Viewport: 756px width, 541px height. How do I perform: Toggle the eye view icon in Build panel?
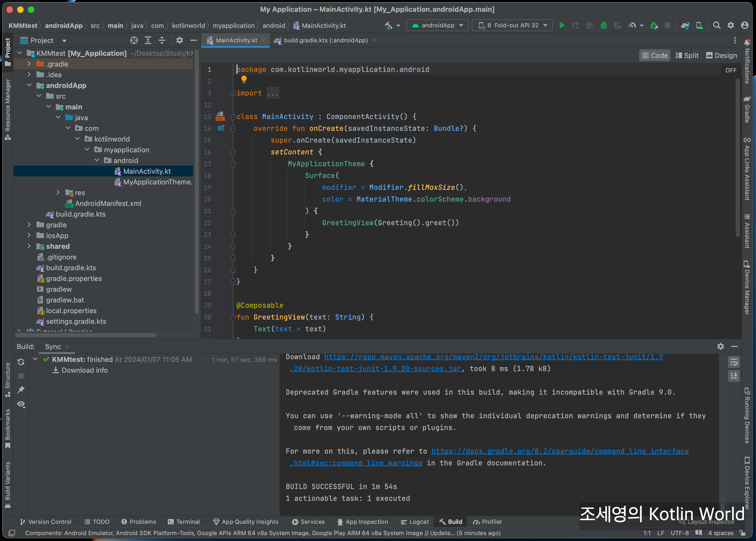click(x=21, y=404)
